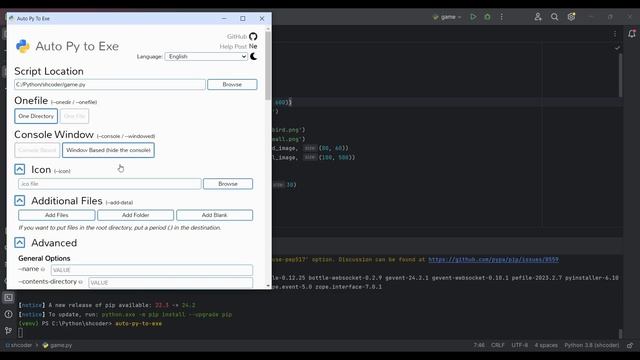The height and width of the screenshot is (360, 640).
Task: Open the Terminal tool window icon in PyCharm
Action: 9,298
